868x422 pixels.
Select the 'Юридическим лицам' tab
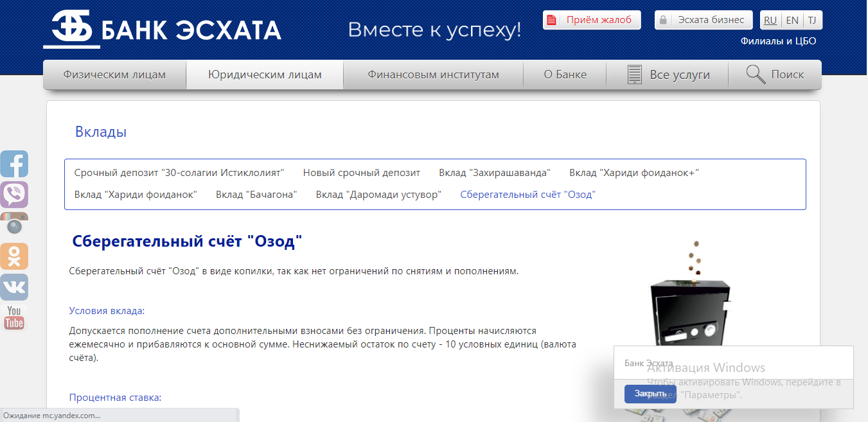click(x=265, y=75)
